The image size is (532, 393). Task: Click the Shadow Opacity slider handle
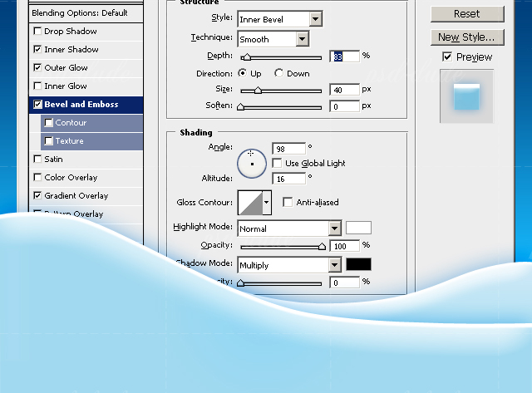[240, 282]
